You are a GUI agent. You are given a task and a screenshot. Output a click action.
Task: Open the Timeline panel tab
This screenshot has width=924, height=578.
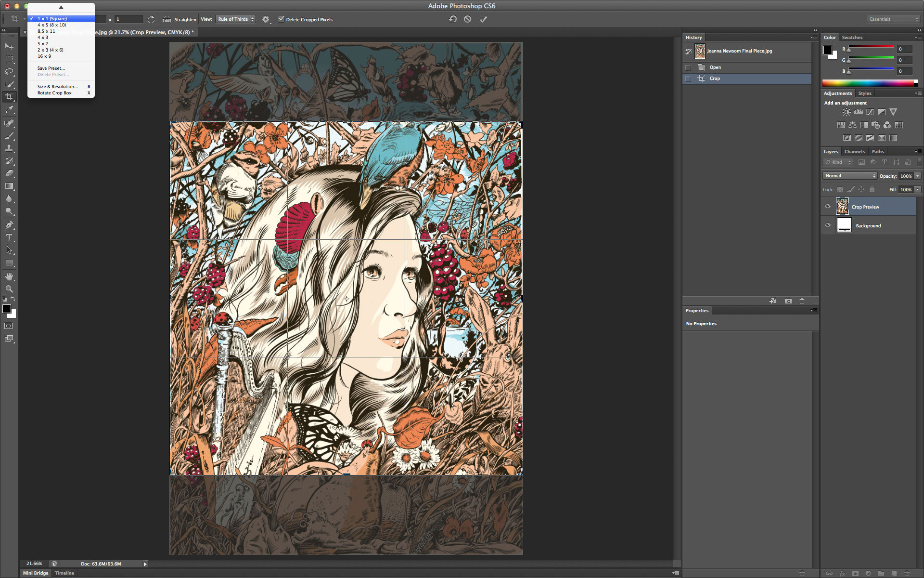tap(64, 573)
